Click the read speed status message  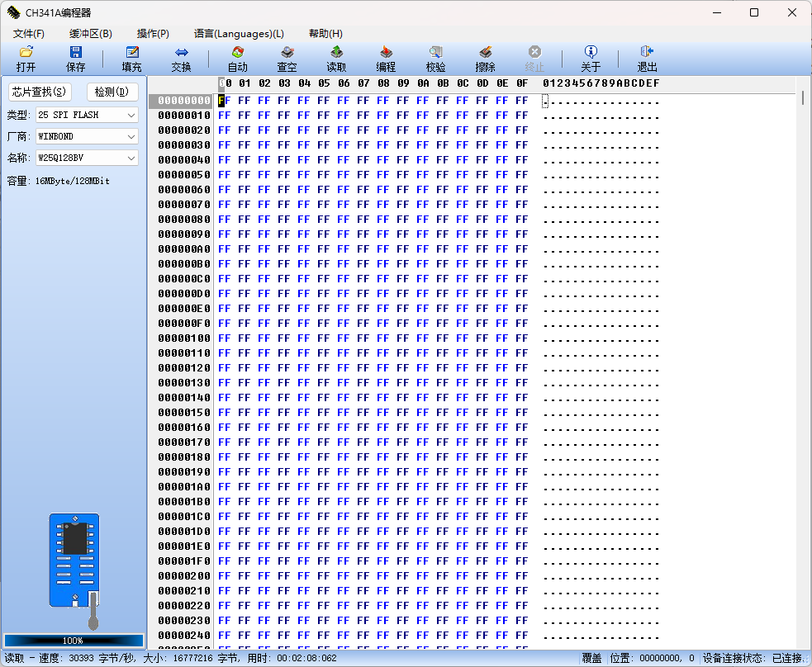[x=171, y=658]
